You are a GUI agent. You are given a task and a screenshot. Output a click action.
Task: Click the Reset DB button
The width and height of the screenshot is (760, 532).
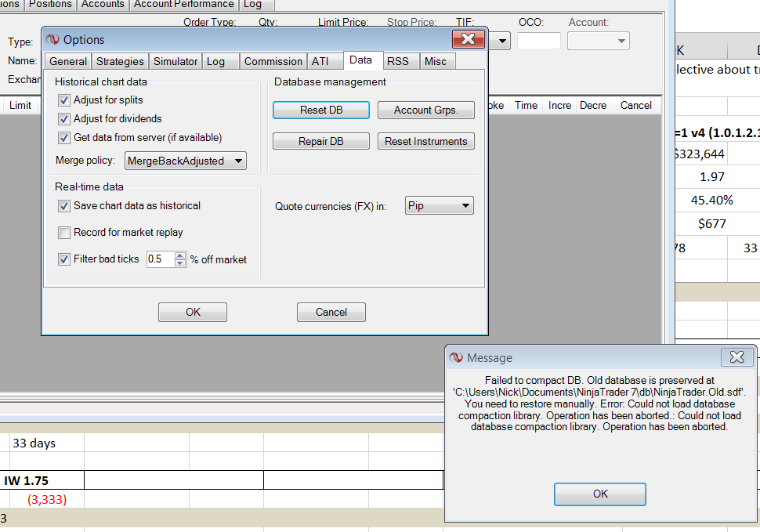click(321, 110)
